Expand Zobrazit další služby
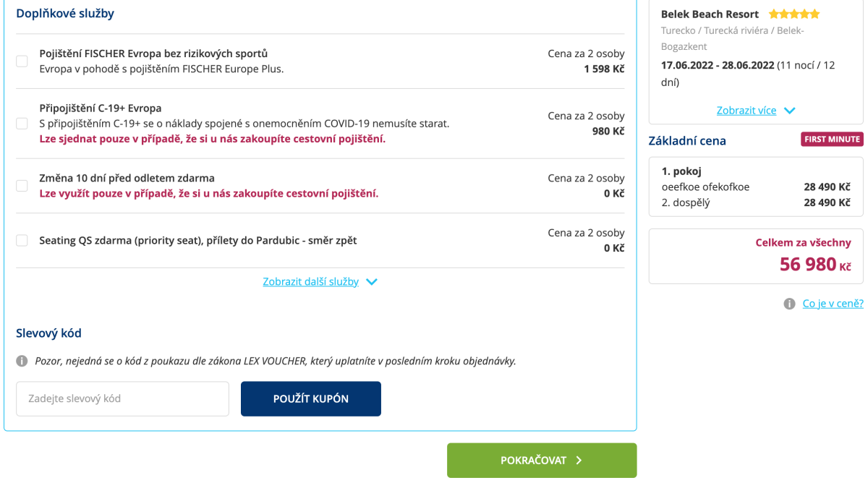The image size is (868, 483). click(x=311, y=282)
